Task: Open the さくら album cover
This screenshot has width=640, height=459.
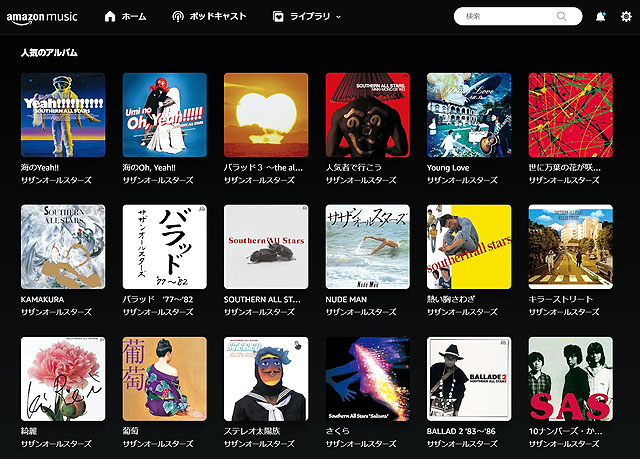Action: point(368,379)
